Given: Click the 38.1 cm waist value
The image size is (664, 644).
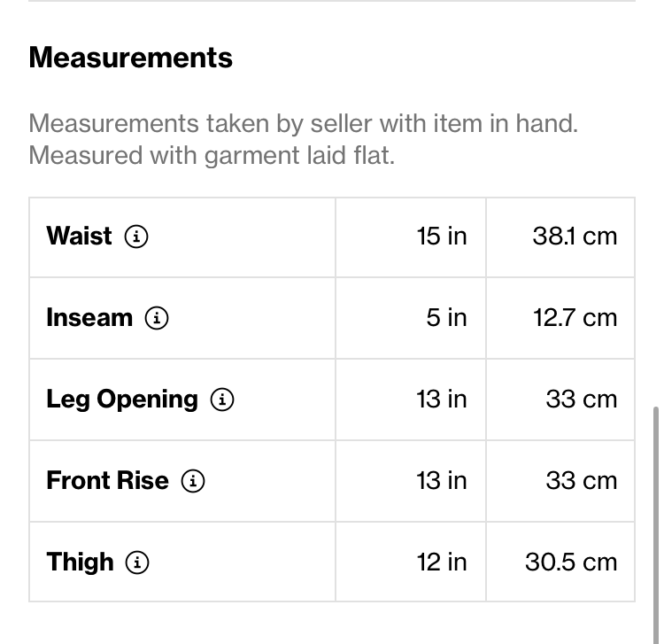Looking at the screenshot, I should coord(575,236).
